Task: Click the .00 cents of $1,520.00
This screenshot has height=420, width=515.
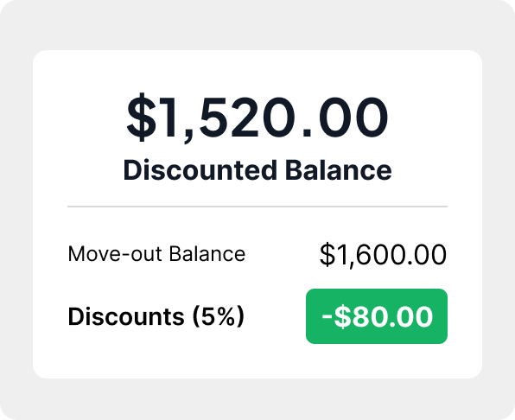Action: 345,118
